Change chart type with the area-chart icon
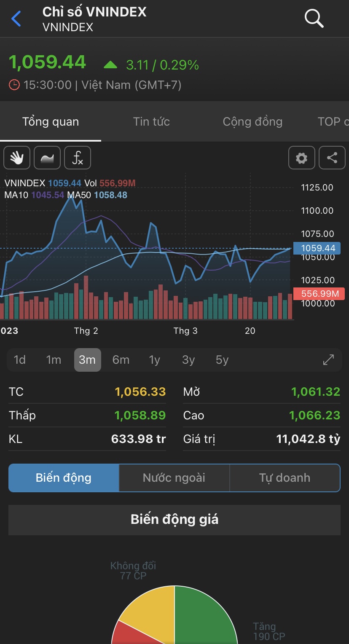 [x=47, y=158]
